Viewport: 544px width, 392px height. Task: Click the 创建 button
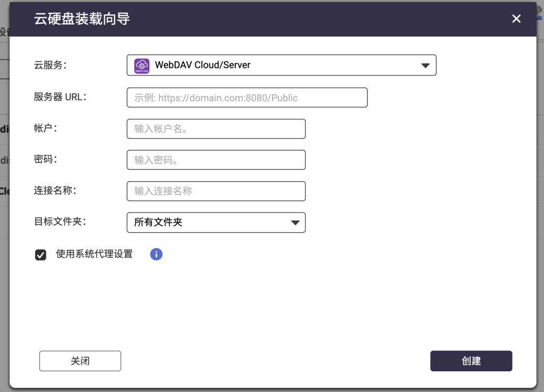click(471, 361)
